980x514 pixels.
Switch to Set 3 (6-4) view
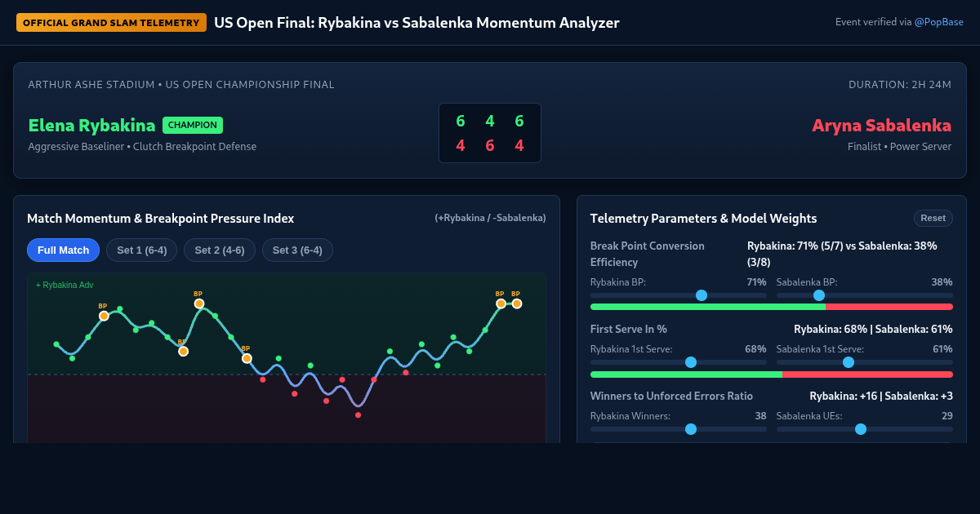pos(297,250)
